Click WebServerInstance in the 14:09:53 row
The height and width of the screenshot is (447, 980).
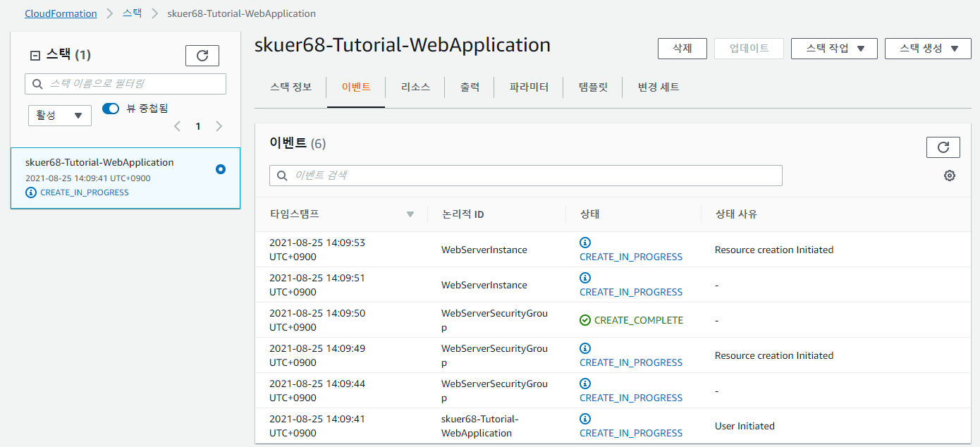(x=484, y=250)
